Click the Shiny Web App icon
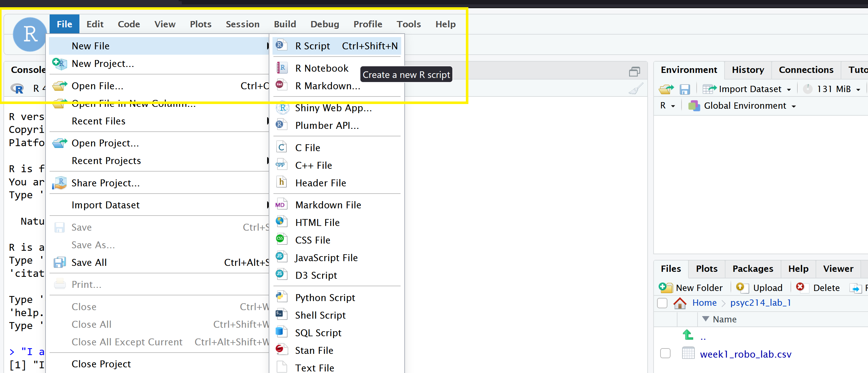This screenshot has width=868, height=373. 282,107
